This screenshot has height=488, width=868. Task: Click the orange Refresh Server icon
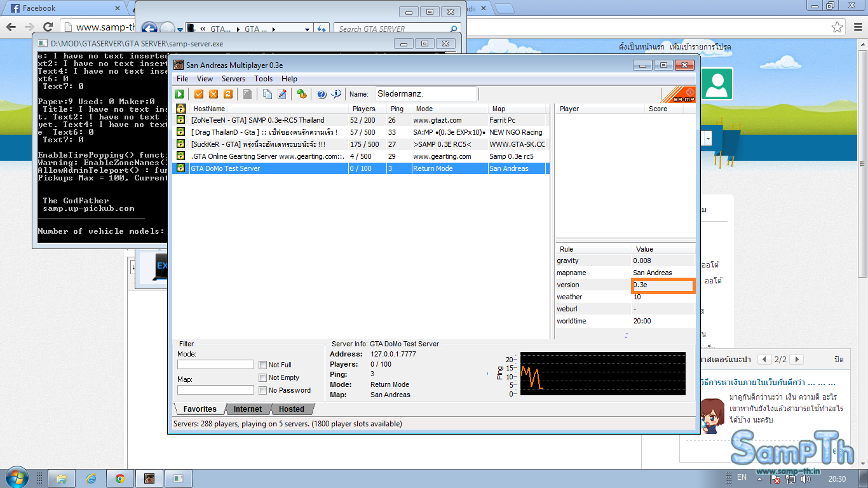pyautogui.click(x=227, y=94)
